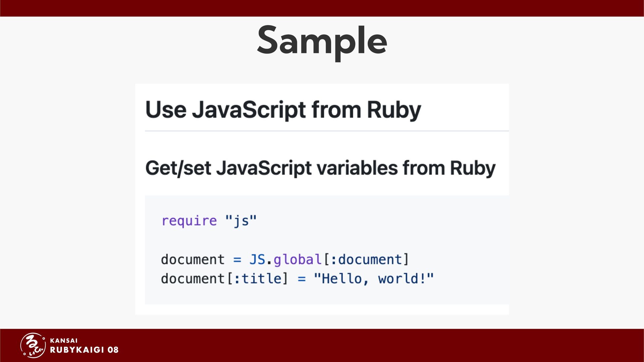Click the '[:document]' symbol in code
The width and height of the screenshot is (644, 362).
click(x=366, y=259)
